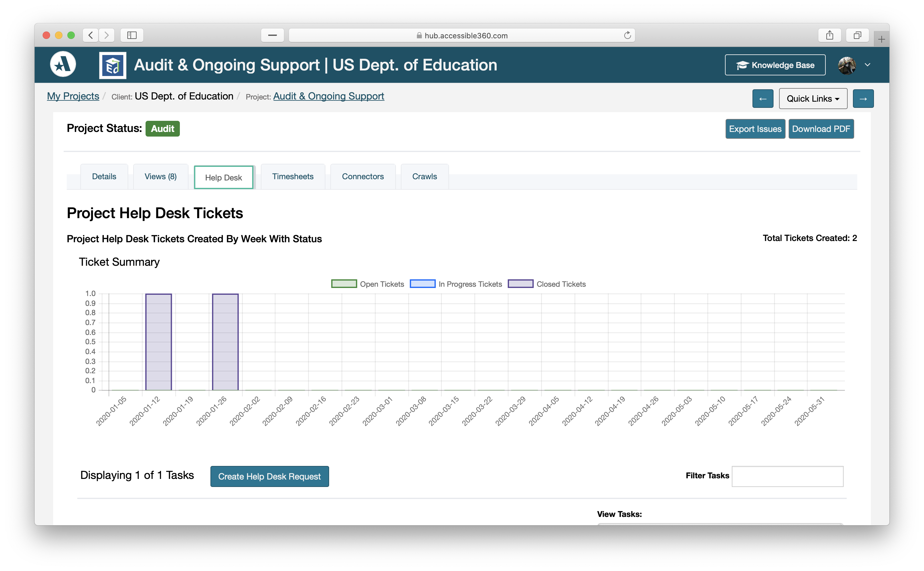The image size is (924, 571).
Task: Expand the user account menu chevron
Action: tap(867, 65)
